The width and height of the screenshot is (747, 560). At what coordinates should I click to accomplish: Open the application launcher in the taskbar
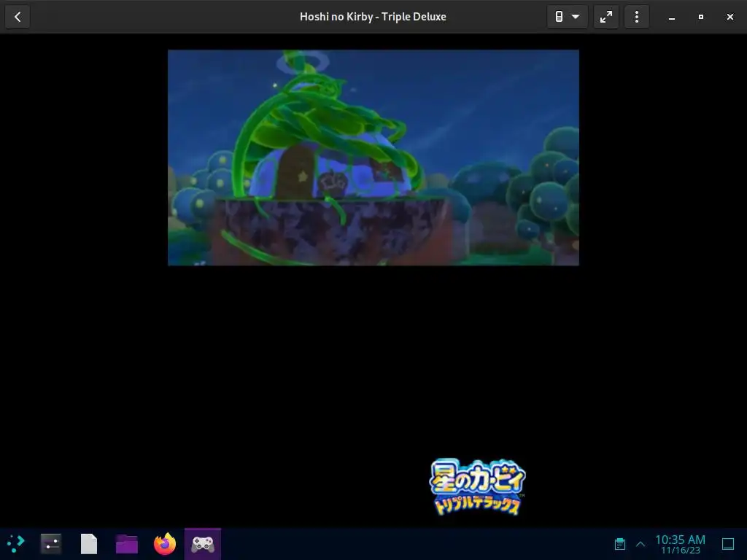[16, 543]
